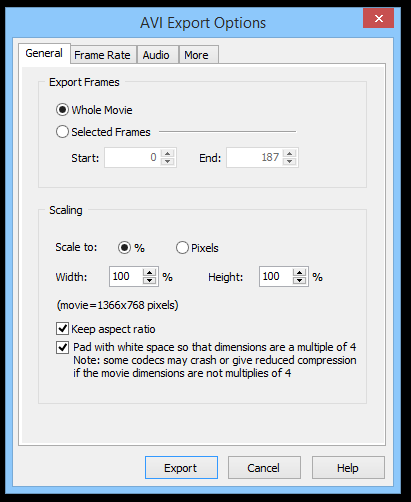
Task: Click the Note about codecs crashing
Action: point(215,367)
